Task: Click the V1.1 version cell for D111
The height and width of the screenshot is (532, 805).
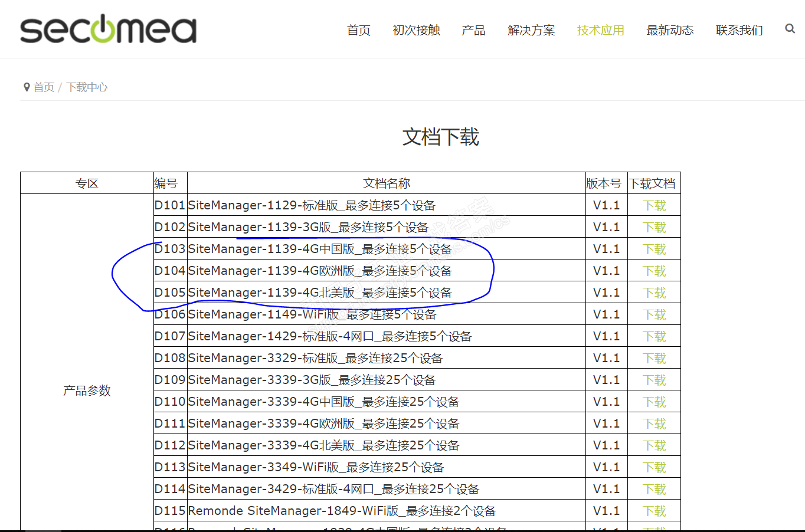Action: [606, 423]
